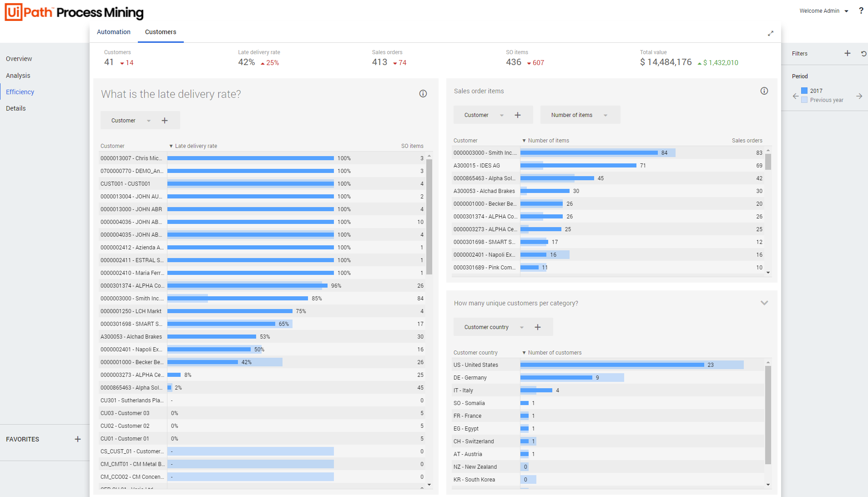868x497 pixels.
Task: Select KR - South Korea country row
Action: pos(608,480)
